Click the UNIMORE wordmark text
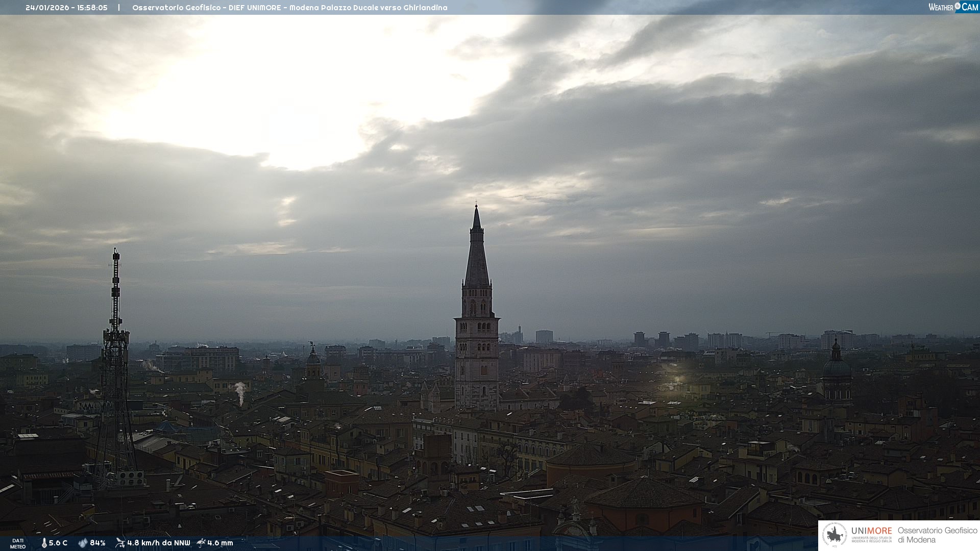The width and height of the screenshot is (980, 551). tap(871, 531)
